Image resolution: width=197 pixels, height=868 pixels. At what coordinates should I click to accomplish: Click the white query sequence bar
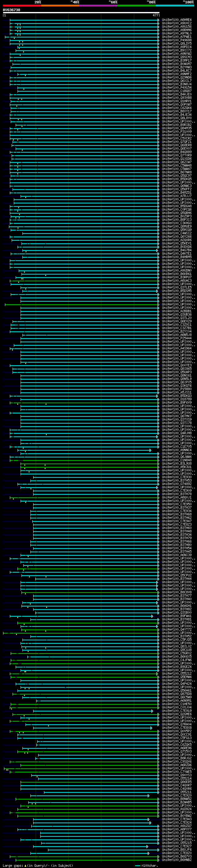pyautogui.click(x=81, y=13)
